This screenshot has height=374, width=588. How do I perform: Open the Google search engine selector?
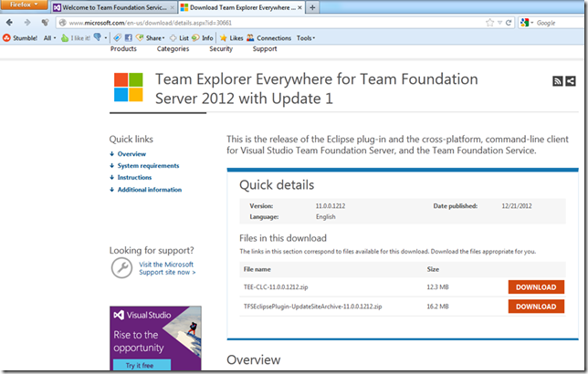click(x=527, y=23)
